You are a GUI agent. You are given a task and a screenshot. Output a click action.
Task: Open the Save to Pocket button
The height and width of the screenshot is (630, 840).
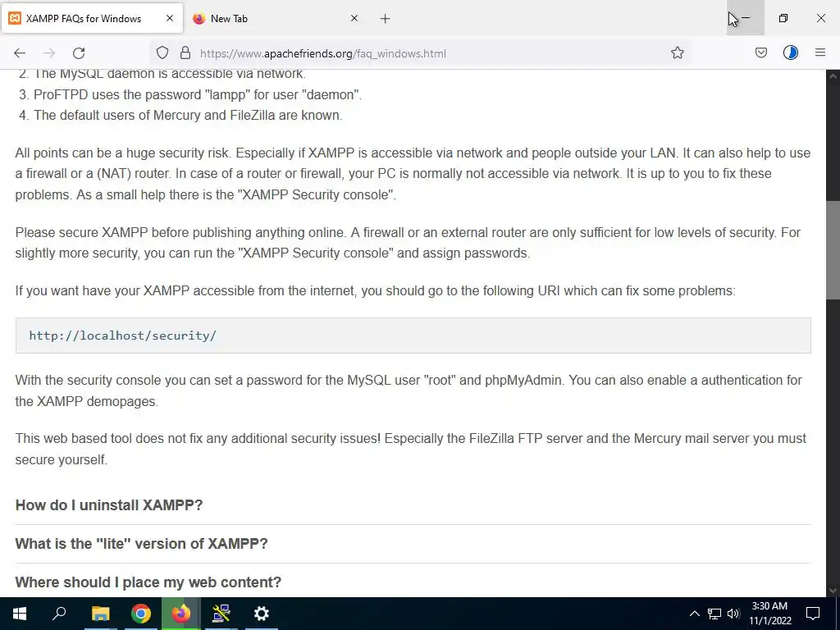pos(760,53)
